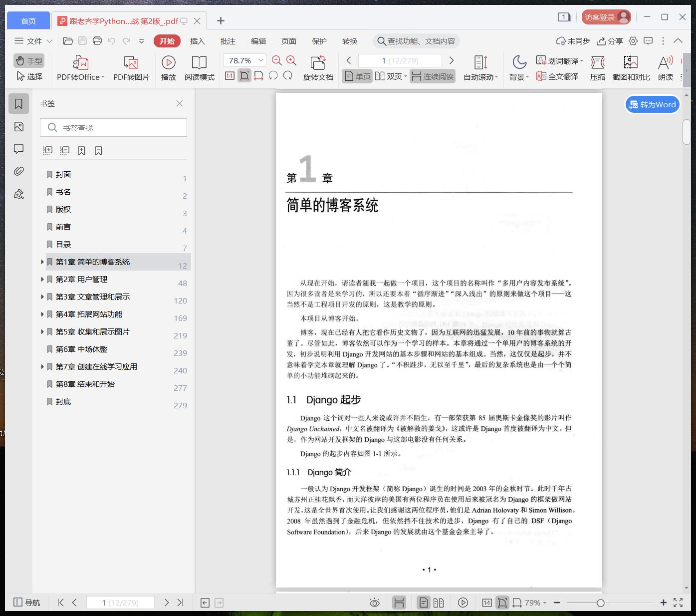
Task: Open PDF转Office conversion
Action: (x=81, y=68)
